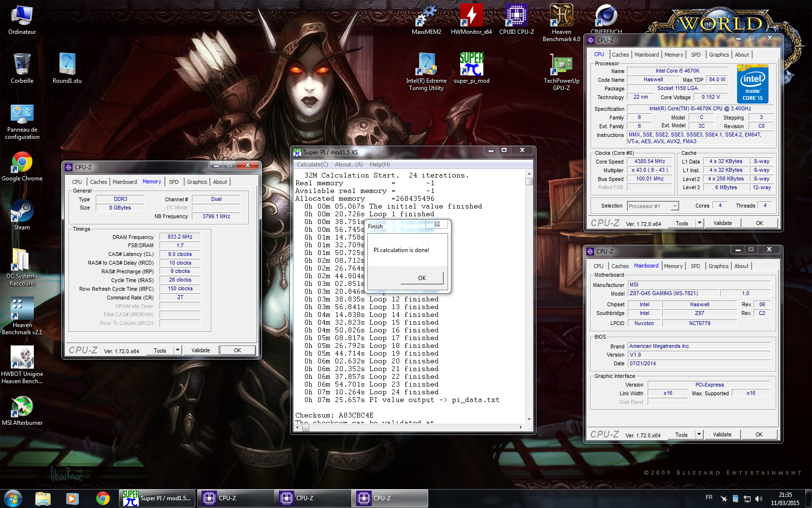This screenshot has height=508, width=812.
Task: Open CPUID CPU-Z desktop shortcut
Action: tap(517, 20)
